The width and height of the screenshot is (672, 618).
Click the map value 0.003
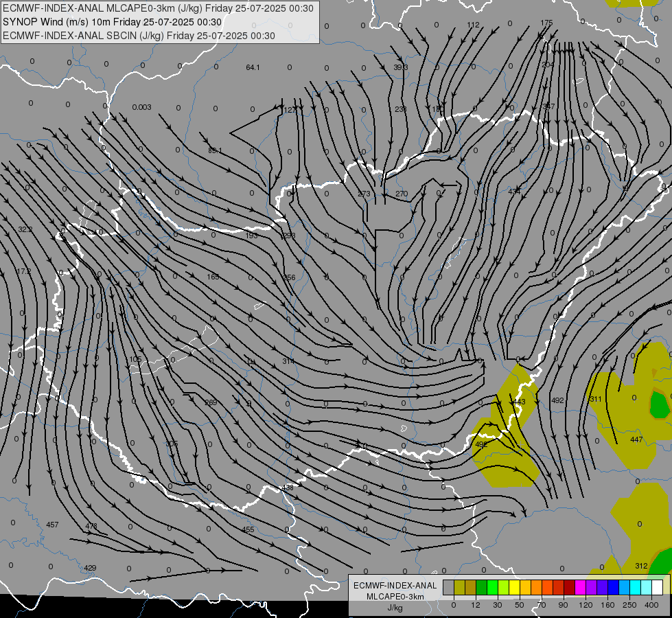point(142,107)
